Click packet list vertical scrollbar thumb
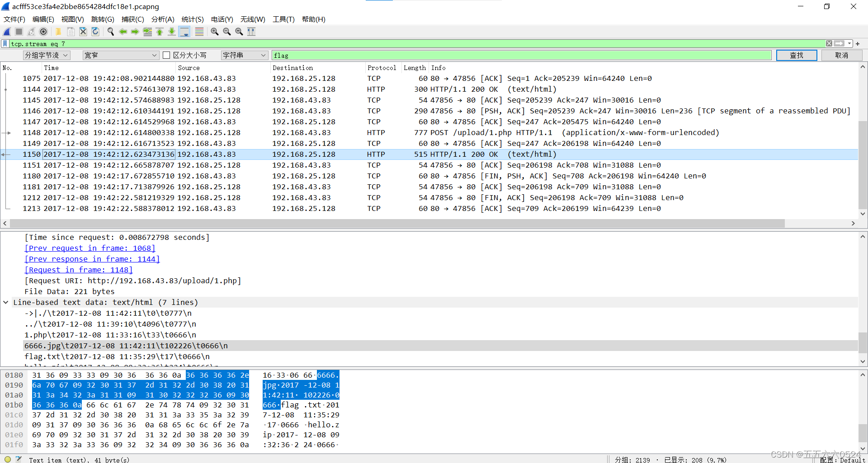The height and width of the screenshot is (463, 868). (863, 165)
